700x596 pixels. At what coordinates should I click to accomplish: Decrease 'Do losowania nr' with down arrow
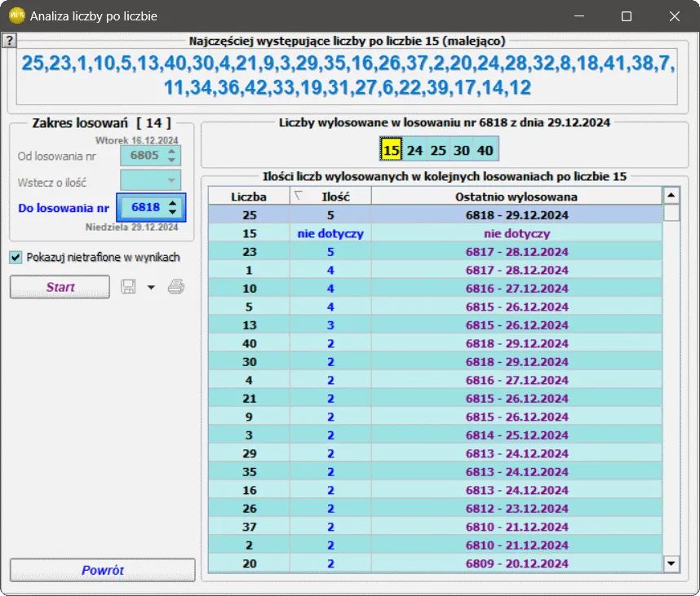(x=172, y=213)
